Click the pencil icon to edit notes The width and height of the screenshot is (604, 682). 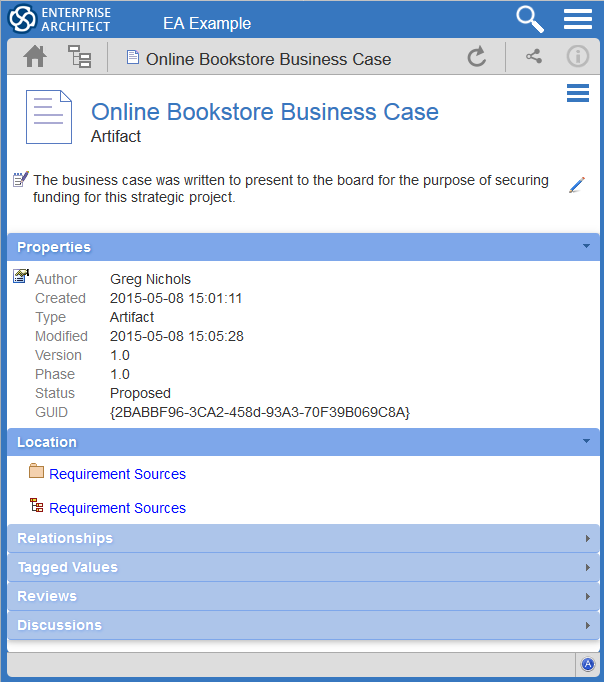coord(576,185)
